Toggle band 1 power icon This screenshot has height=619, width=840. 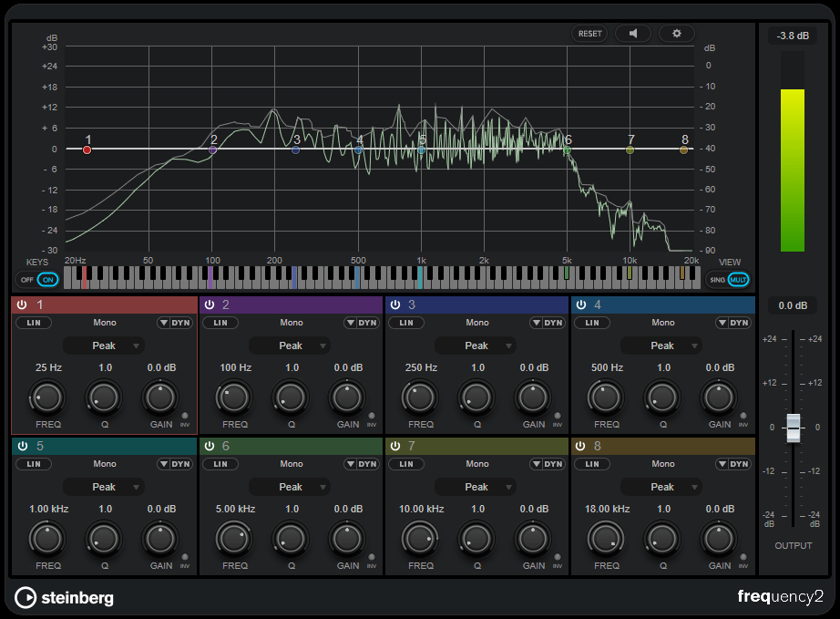click(24, 304)
